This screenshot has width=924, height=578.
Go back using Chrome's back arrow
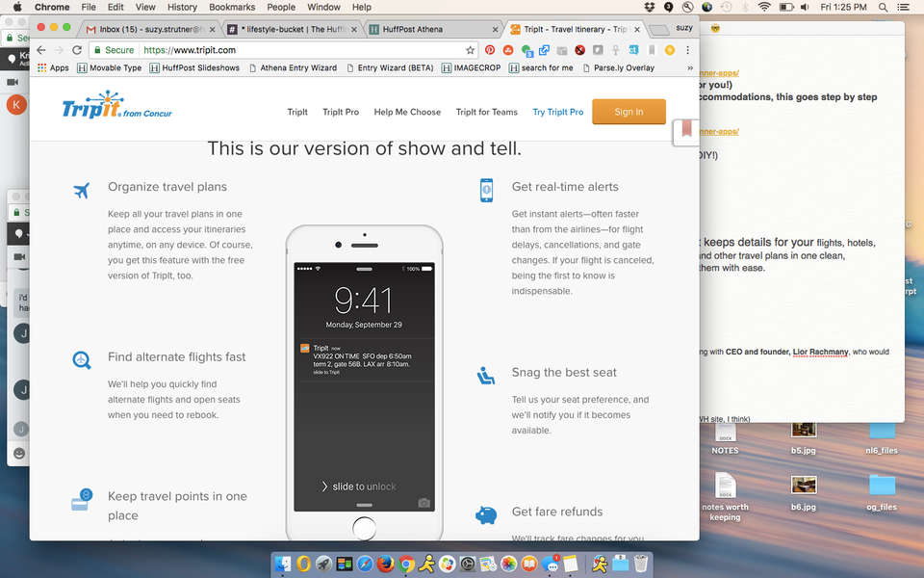pyautogui.click(x=40, y=50)
